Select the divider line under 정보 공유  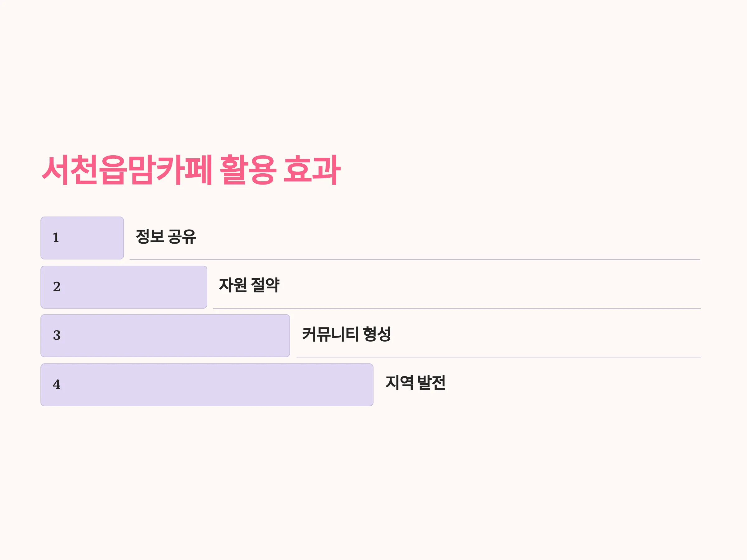click(x=415, y=259)
